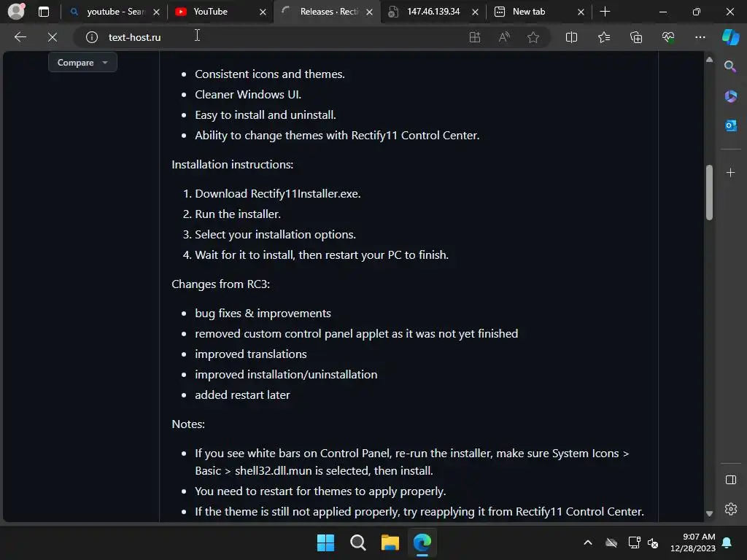The height and width of the screenshot is (560, 747).
Task: Close the New tab tab
Action: tap(581, 12)
